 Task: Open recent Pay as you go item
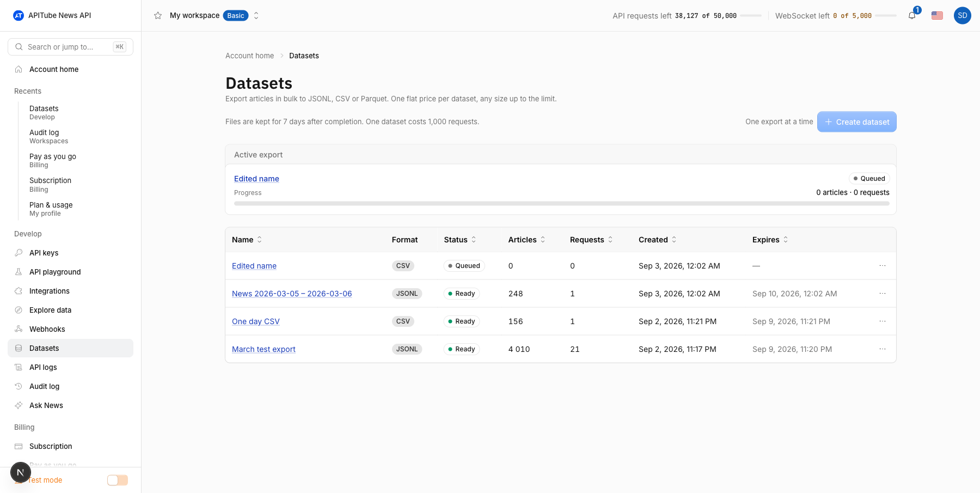click(53, 160)
